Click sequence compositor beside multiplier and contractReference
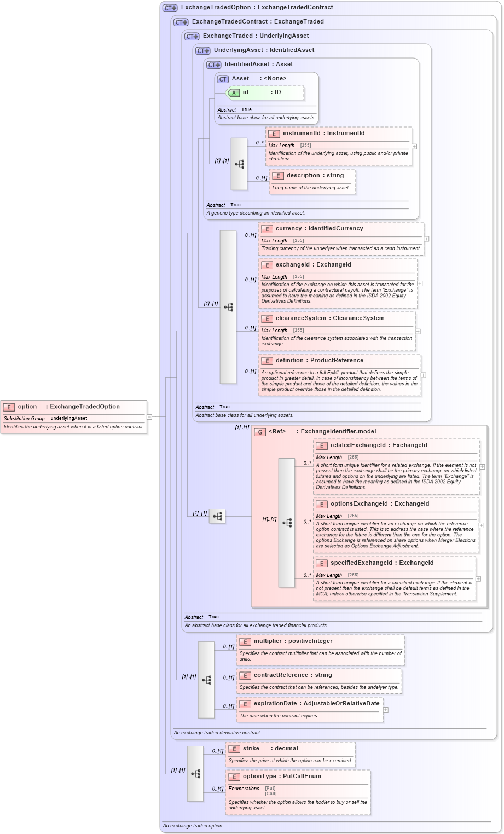Screen dimensions: 504x834 coord(206,680)
